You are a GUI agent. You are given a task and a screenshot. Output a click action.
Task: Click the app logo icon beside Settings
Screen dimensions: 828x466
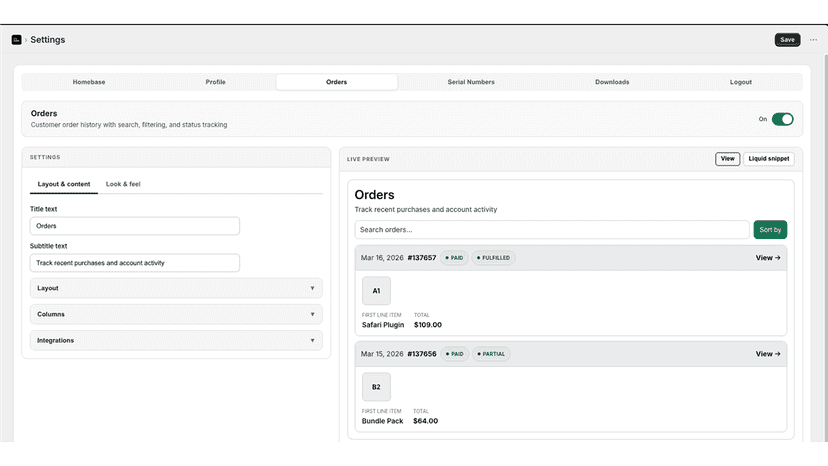(x=16, y=40)
